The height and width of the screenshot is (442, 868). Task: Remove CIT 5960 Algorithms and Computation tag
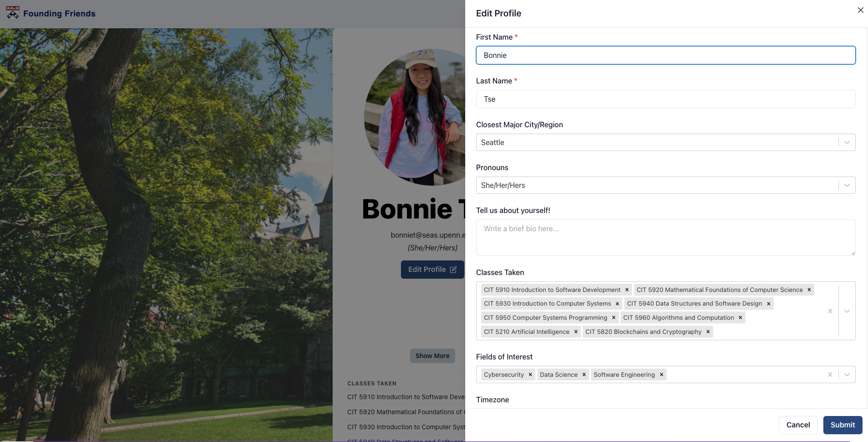(x=740, y=318)
